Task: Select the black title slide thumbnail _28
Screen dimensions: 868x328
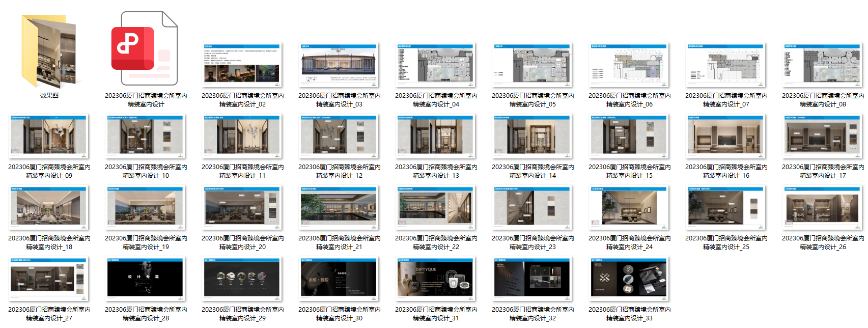Action: [146, 279]
